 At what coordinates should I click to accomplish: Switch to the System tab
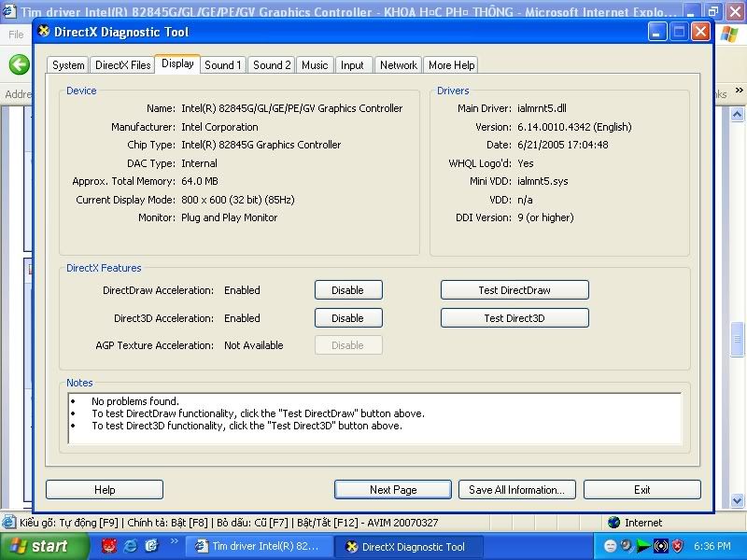coord(68,65)
